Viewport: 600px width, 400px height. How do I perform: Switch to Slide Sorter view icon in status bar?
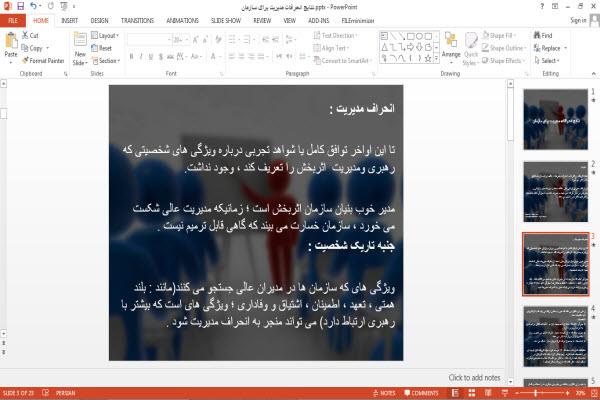point(472,393)
